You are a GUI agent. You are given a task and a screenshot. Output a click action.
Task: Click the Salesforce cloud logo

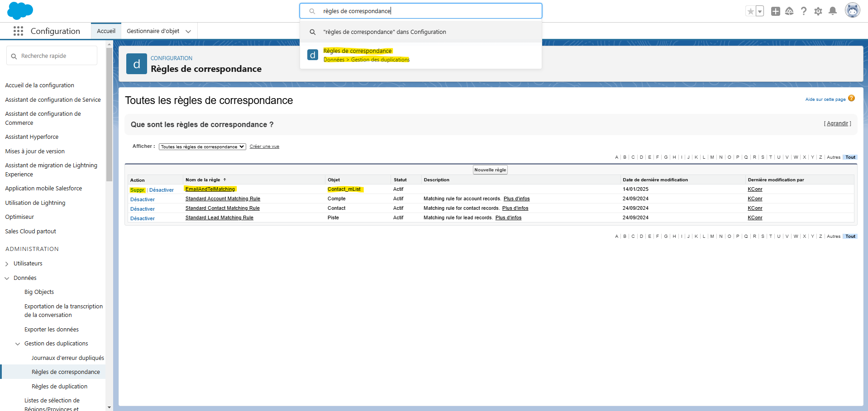(20, 10)
